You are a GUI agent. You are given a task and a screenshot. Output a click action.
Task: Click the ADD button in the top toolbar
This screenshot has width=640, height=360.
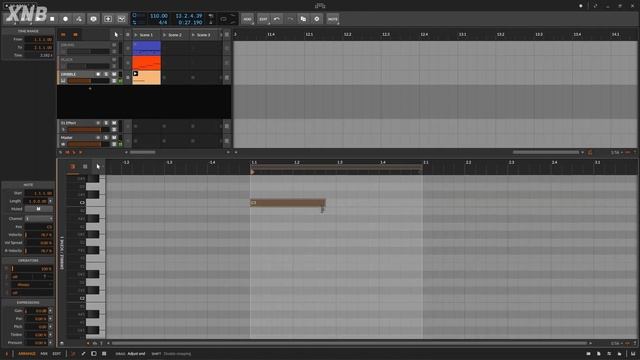click(247, 19)
